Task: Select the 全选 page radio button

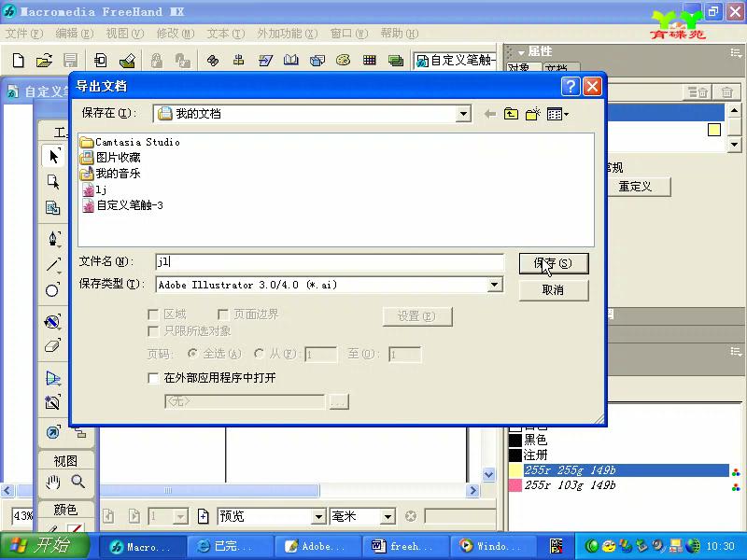Action: coord(192,354)
